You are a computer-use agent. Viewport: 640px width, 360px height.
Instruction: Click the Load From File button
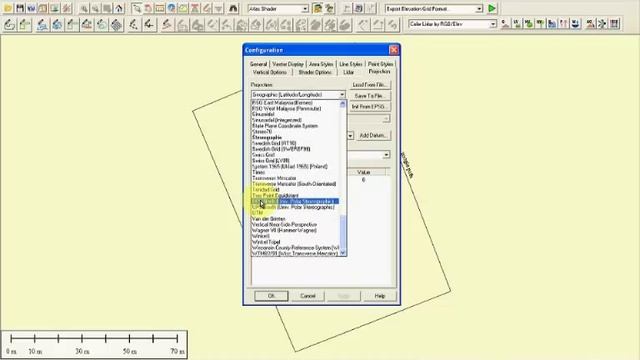click(370, 85)
